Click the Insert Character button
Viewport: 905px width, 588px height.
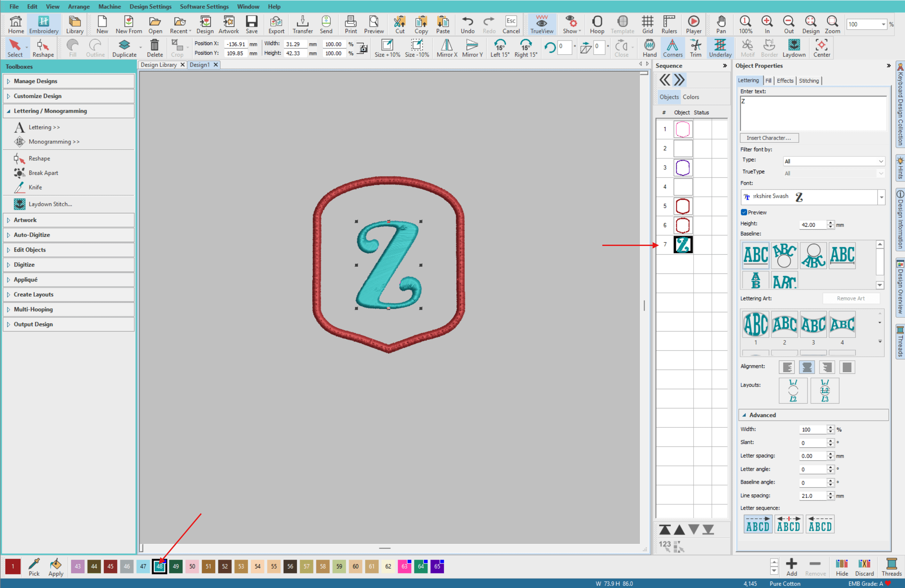coord(769,138)
